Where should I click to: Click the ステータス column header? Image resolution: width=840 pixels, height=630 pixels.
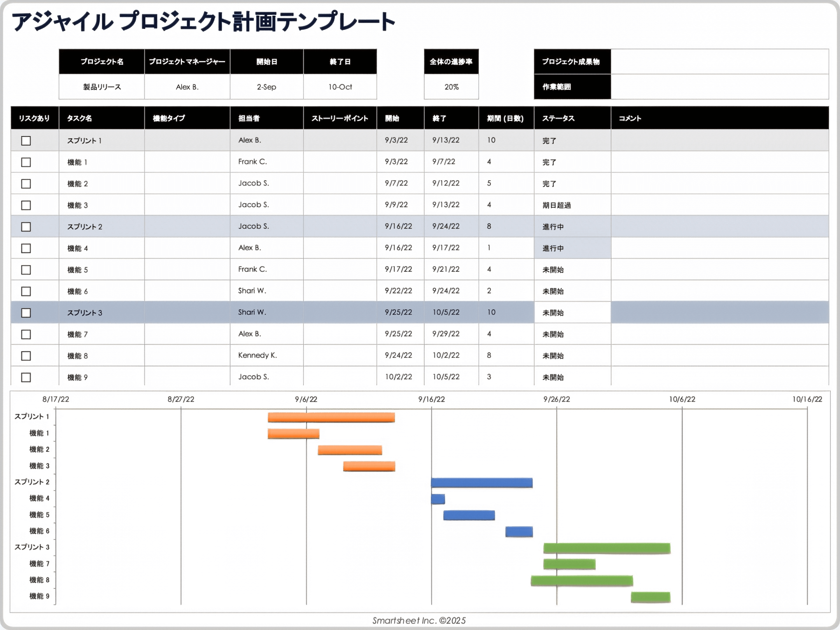572,118
